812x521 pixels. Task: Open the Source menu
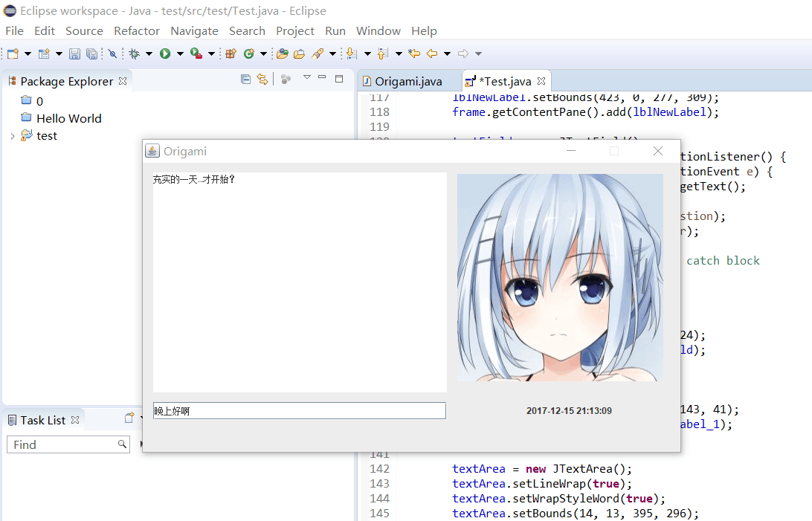(84, 31)
